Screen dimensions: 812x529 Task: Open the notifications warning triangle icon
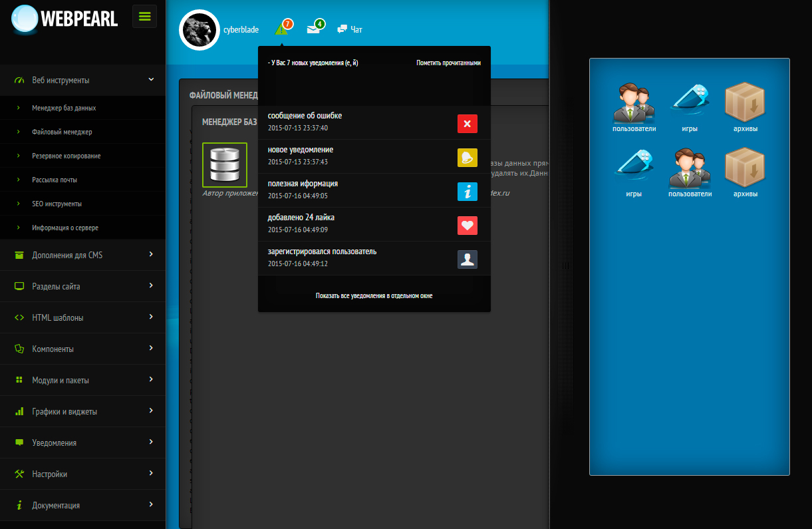click(281, 29)
